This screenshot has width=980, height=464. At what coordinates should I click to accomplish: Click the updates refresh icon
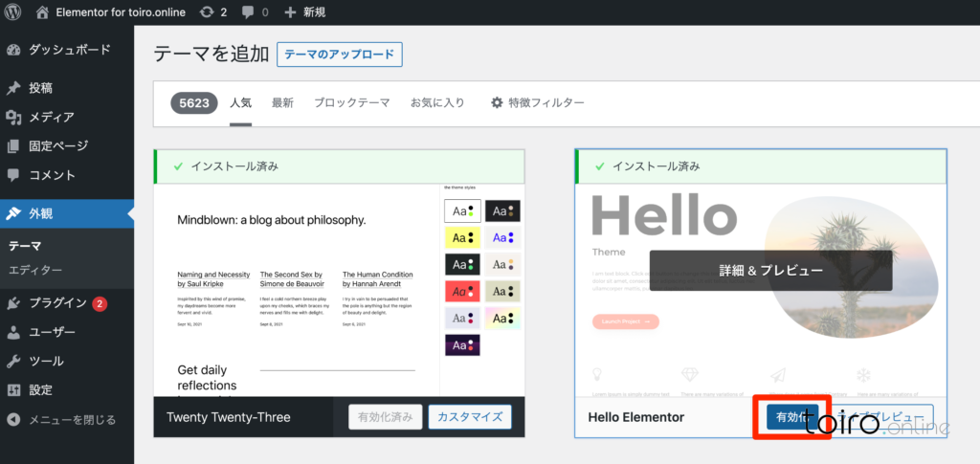coord(207,12)
